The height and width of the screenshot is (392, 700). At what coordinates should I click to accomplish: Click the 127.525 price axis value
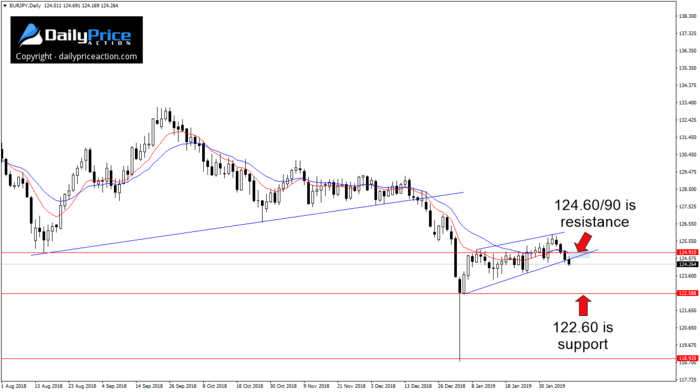pos(688,207)
